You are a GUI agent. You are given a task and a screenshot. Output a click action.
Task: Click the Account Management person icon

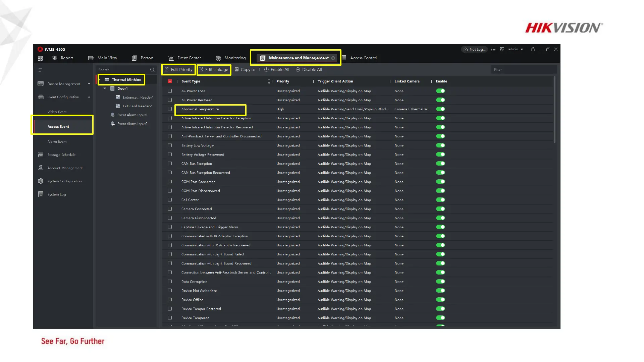(x=41, y=168)
